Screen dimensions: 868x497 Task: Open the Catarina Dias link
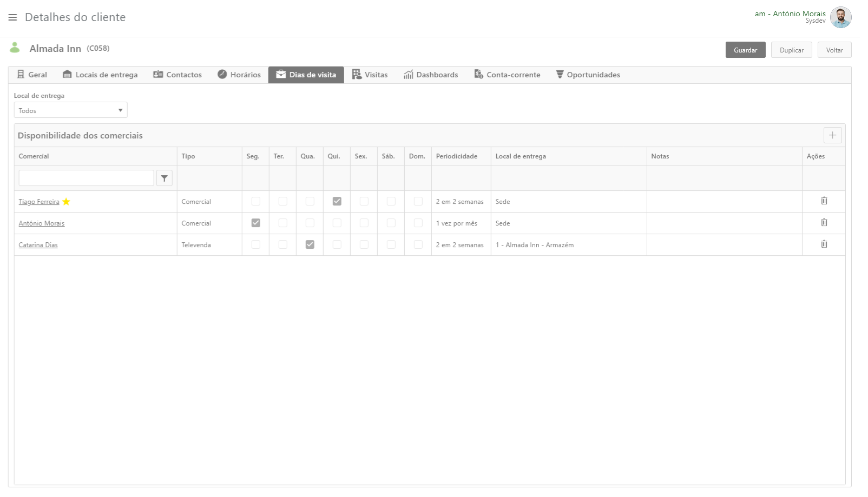38,245
